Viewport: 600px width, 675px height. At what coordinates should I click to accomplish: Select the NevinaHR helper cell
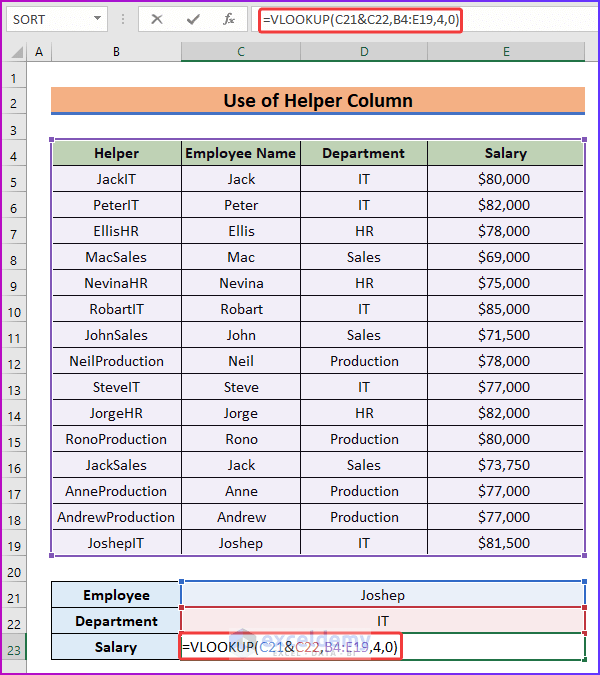[117, 283]
